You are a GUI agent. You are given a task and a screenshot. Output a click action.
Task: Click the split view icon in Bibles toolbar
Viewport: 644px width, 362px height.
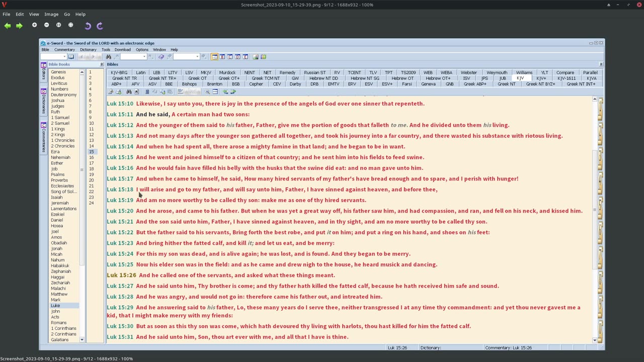215,92
